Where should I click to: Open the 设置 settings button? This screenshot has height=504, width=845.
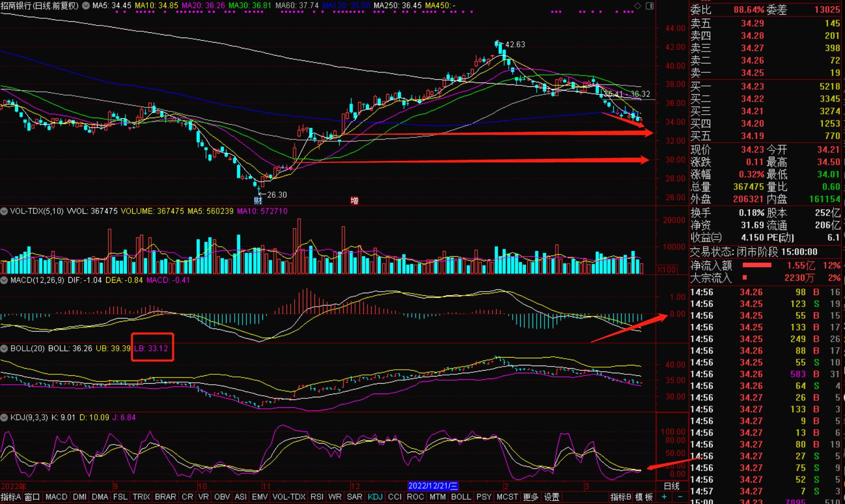[551, 497]
